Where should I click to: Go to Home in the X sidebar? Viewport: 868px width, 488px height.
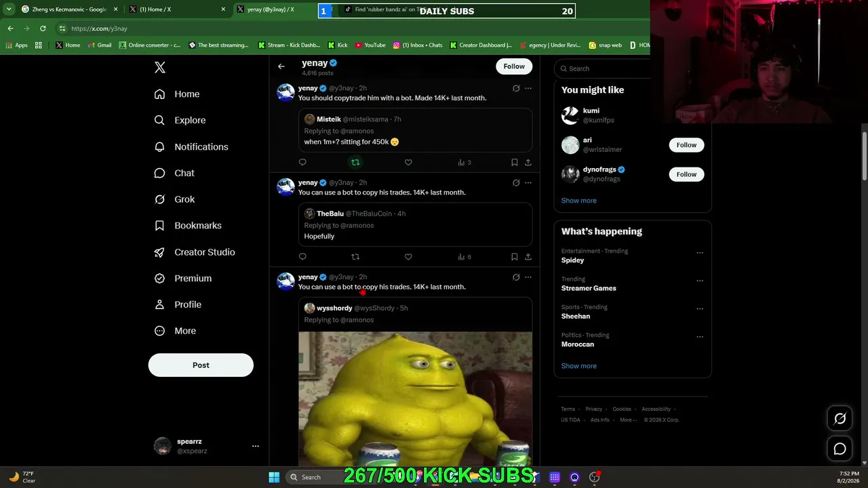[177, 94]
